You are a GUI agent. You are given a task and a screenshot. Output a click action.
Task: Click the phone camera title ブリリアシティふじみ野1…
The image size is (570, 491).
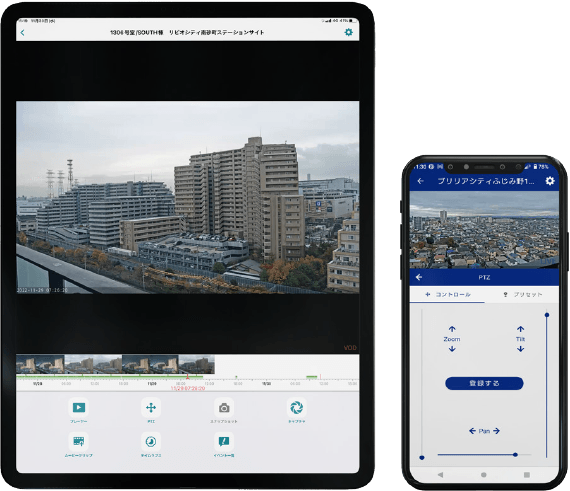(486, 181)
